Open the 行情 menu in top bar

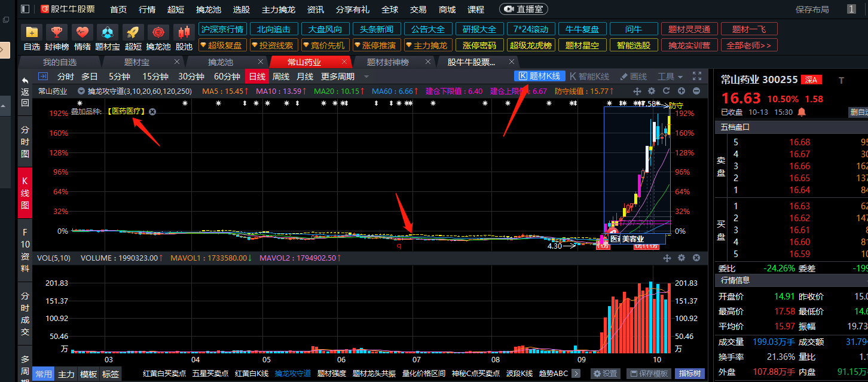[147, 10]
